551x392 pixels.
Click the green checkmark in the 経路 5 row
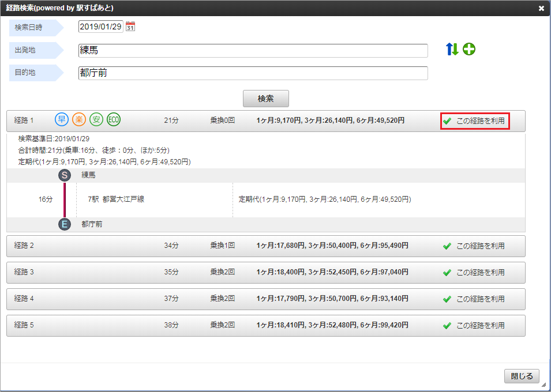coord(447,326)
